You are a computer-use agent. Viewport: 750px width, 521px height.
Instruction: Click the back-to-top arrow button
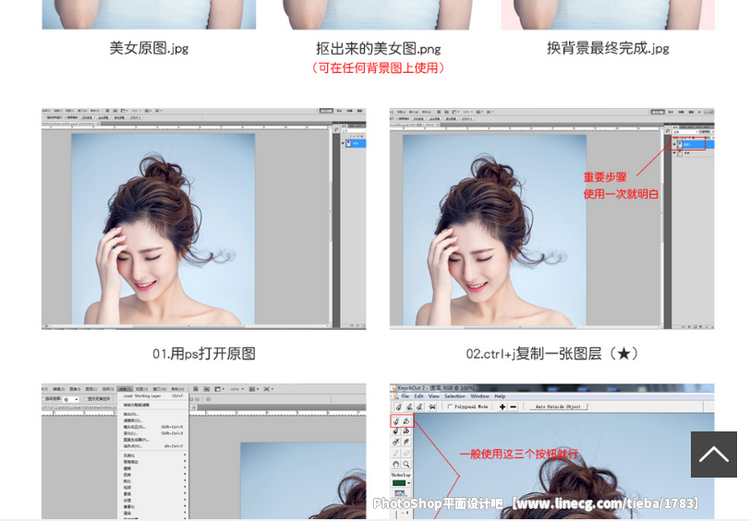tap(713, 454)
